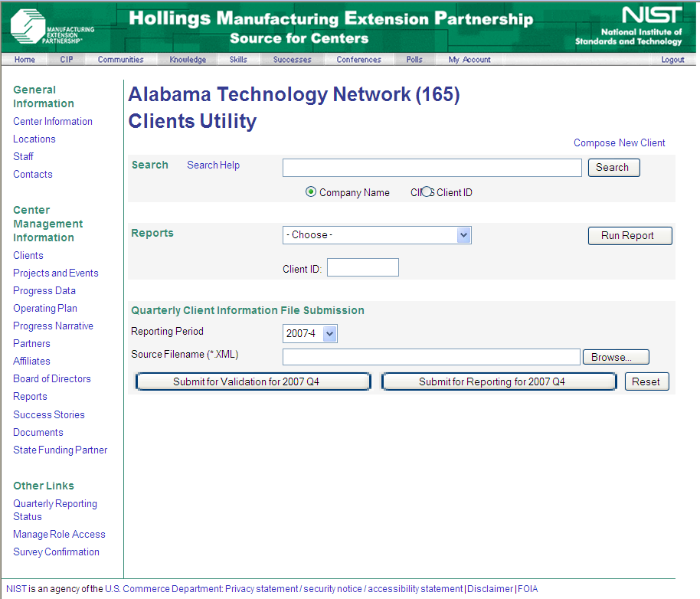Image resolution: width=700 pixels, height=599 pixels.
Task: Click the NIST logo in header
Action: [x=629, y=26]
